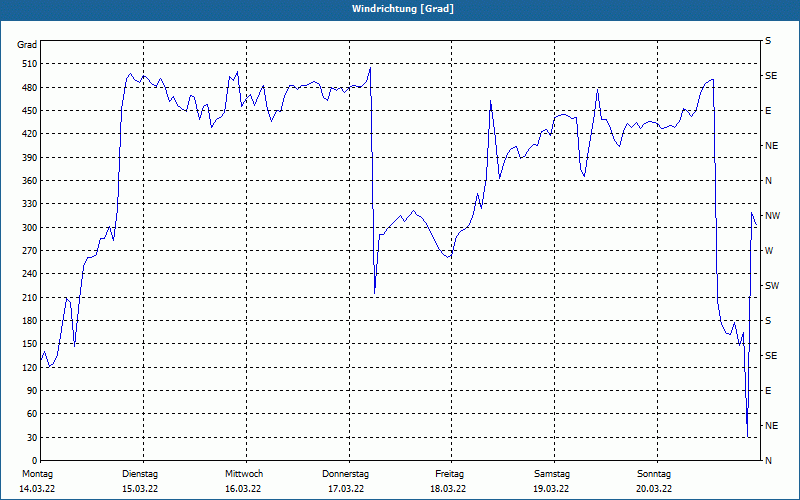Click the SW compass label
The height and width of the screenshot is (500, 800).
pyautogui.click(x=772, y=286)
